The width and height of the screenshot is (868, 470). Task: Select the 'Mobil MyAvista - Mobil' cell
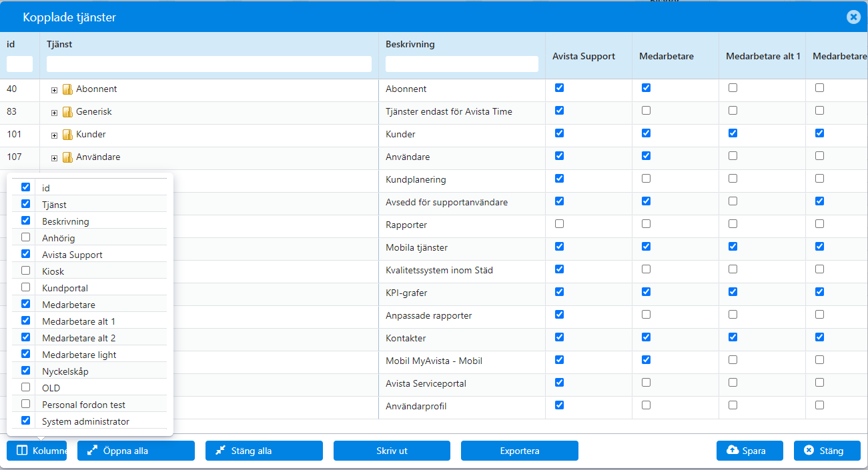tap(462, 361)
